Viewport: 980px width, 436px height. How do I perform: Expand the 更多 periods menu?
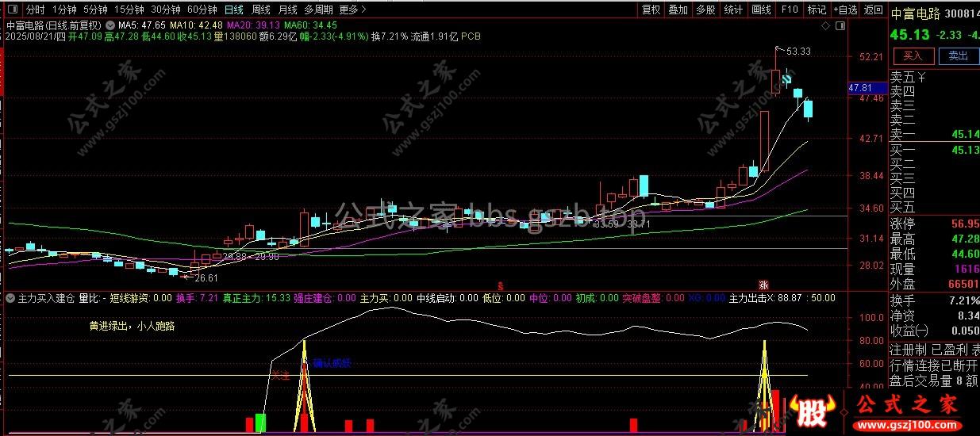pyautogui.click(x=352, y=10)
